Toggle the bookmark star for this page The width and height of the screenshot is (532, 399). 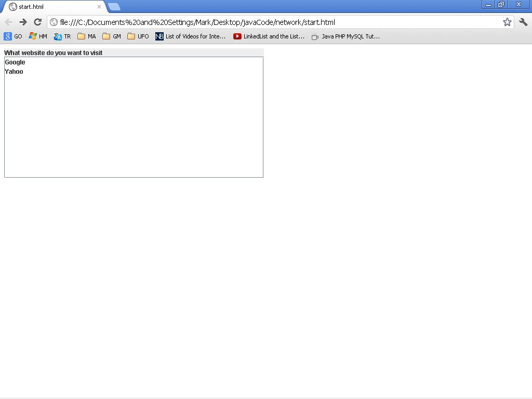click(507, 22)
